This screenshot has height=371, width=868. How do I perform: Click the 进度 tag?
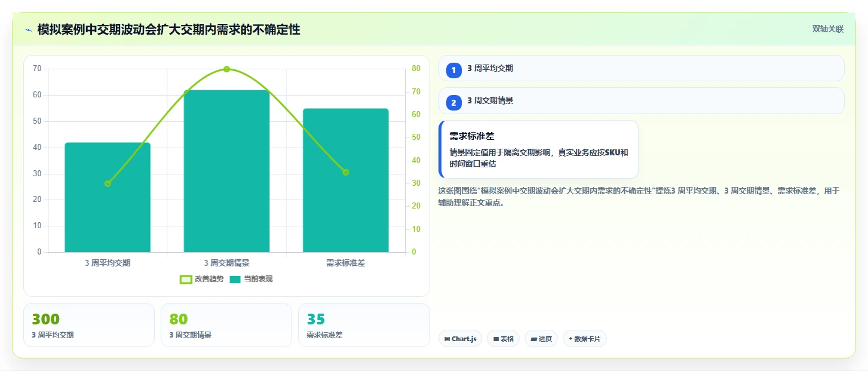tap(541, 339)
